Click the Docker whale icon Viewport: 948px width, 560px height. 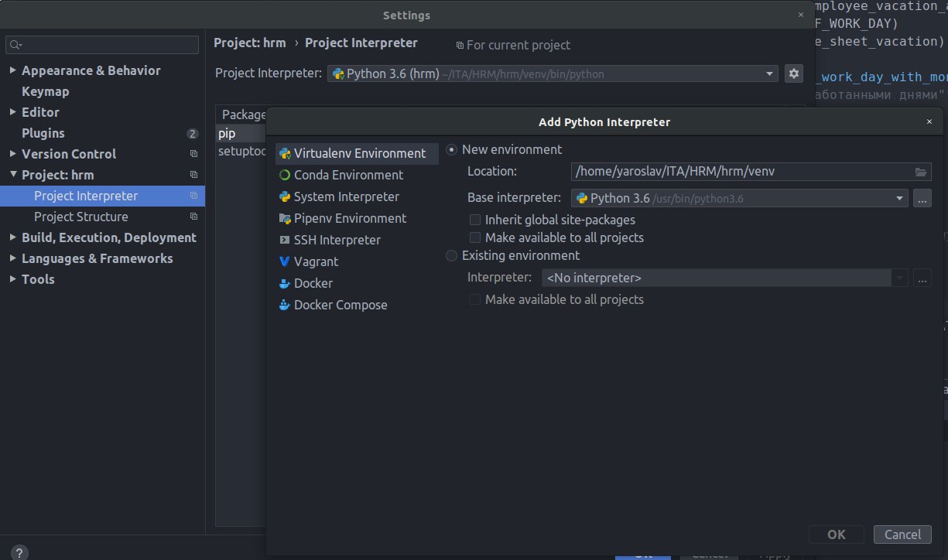click(285, 283)
